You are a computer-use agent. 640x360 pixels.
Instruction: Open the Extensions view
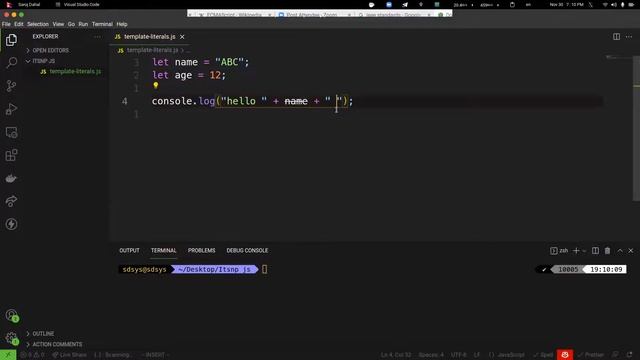11,155
